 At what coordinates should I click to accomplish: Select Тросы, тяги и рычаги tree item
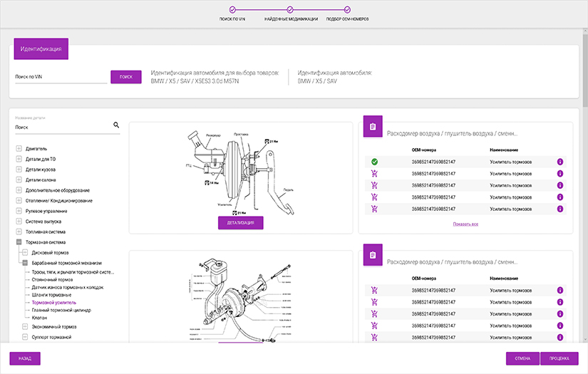[x=73, y=272]
